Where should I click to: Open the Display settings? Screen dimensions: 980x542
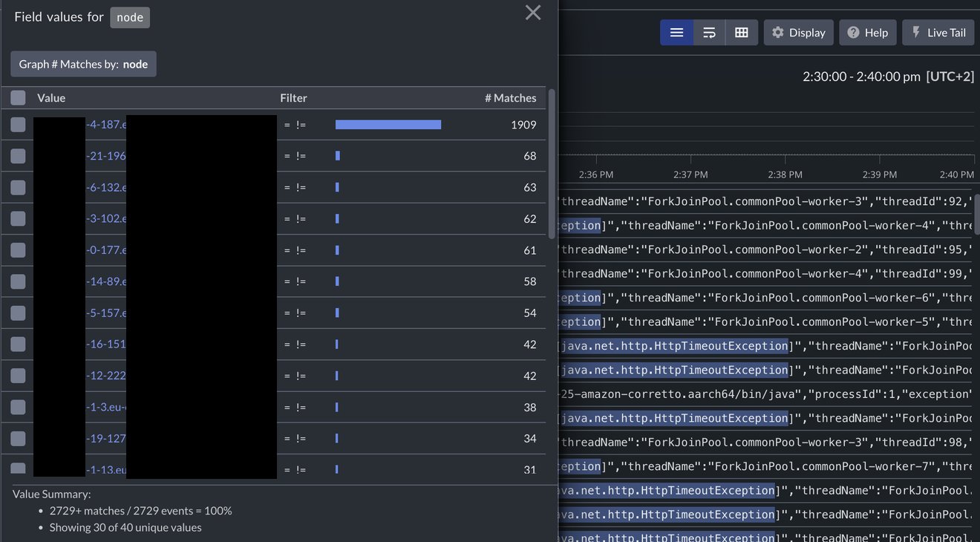(799, 32)
